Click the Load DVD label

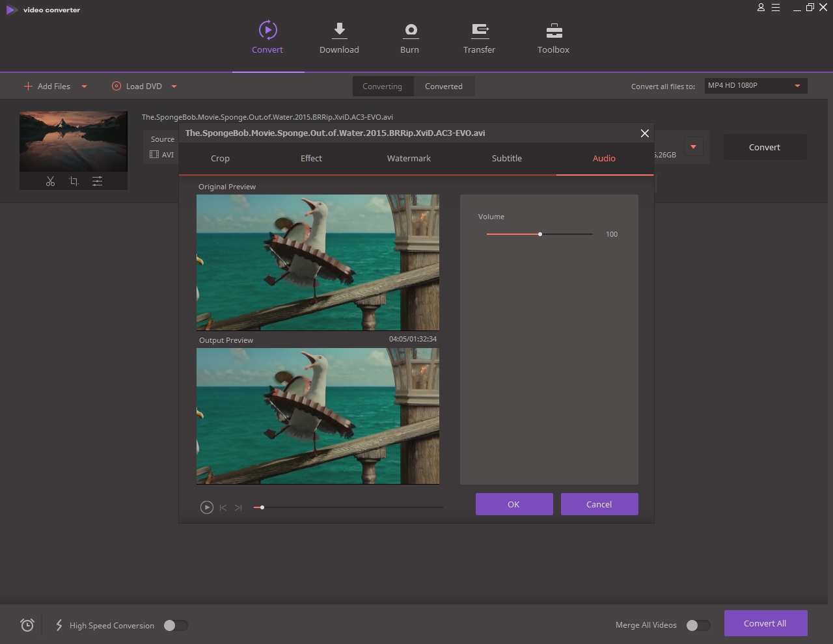click(x=144, y=86)
